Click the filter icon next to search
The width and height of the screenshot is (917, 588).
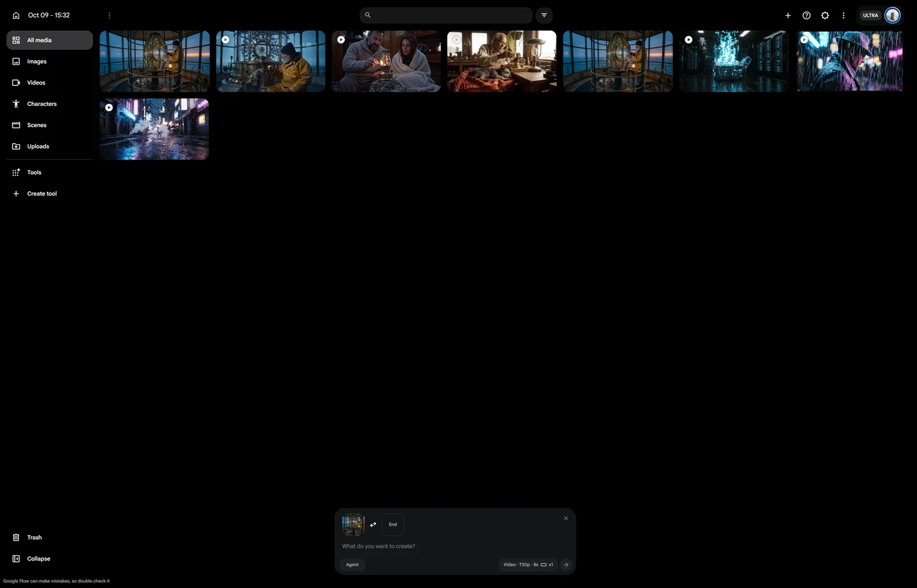pyautogui.click(x=544, y=15)
